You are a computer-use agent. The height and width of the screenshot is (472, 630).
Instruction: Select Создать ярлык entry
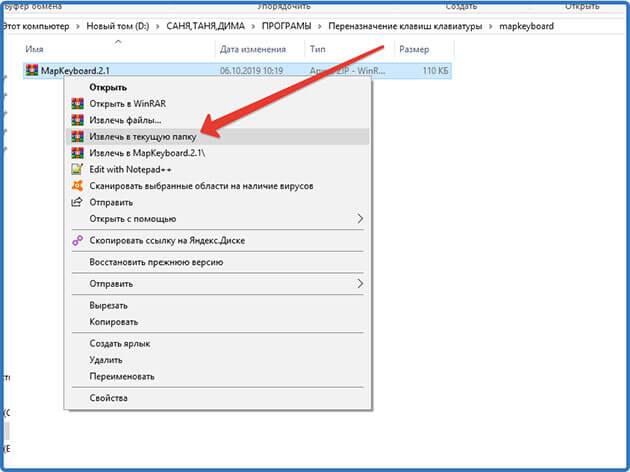coord(217,344)
